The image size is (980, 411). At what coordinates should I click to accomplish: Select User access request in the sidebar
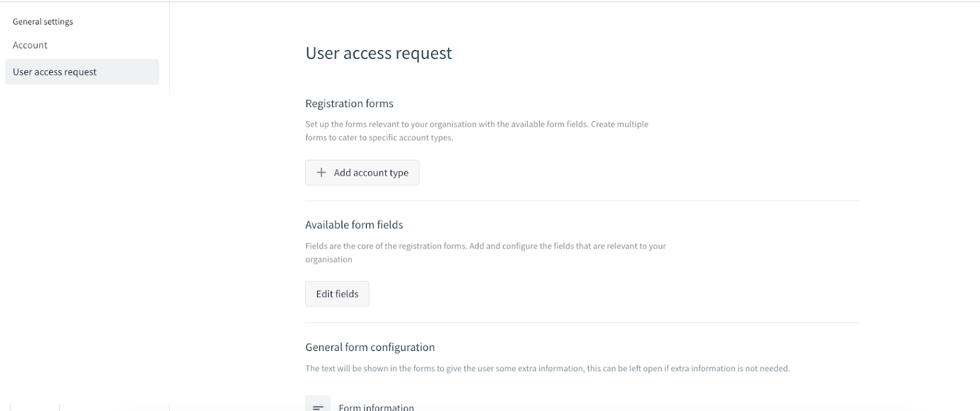(55, 72)
